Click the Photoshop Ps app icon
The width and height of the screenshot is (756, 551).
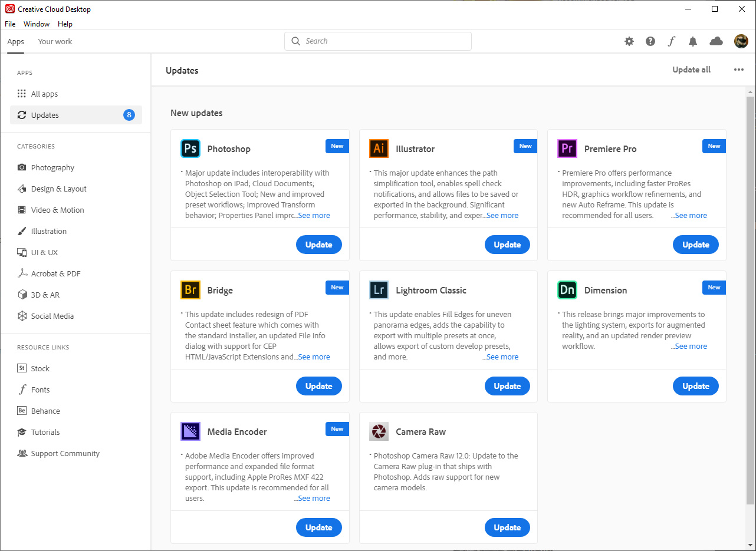(190, 149)
